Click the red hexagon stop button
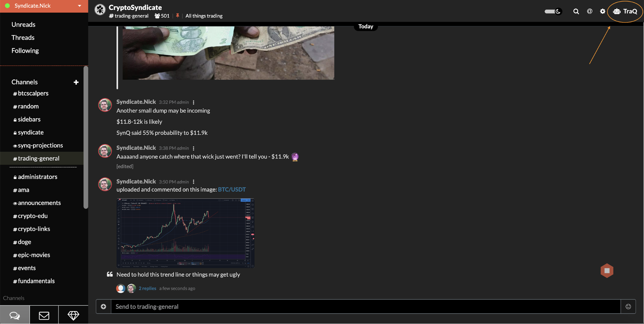The height and width of the screenshot is (324, 644). click(x=607, y=271)
